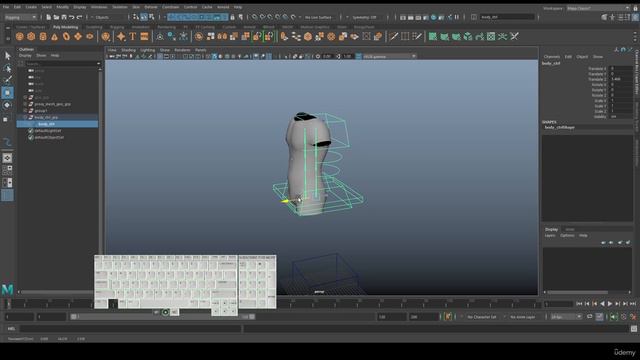Toggle the selection lock icon in status line
The image size is (640, 360).
[x=233, y=17]
